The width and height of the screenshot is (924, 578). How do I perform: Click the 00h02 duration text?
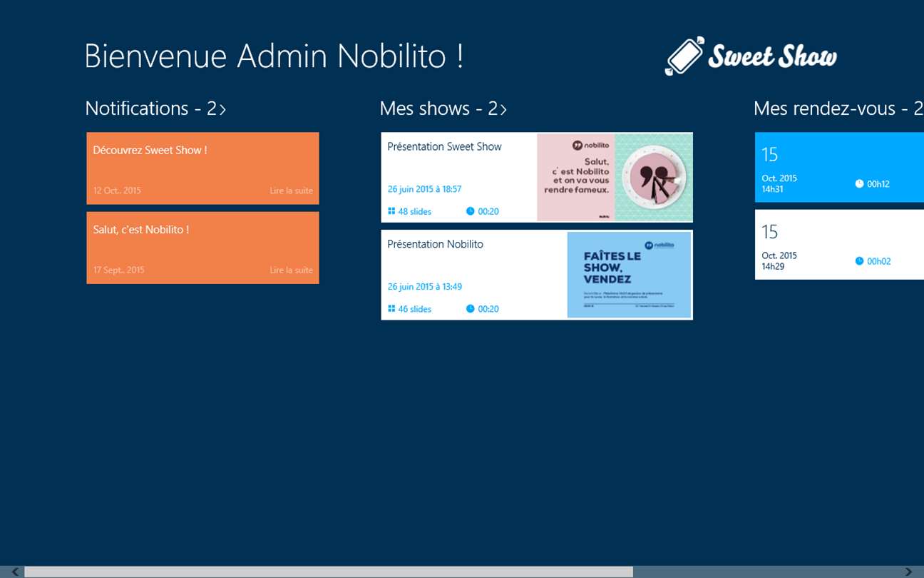878,261
